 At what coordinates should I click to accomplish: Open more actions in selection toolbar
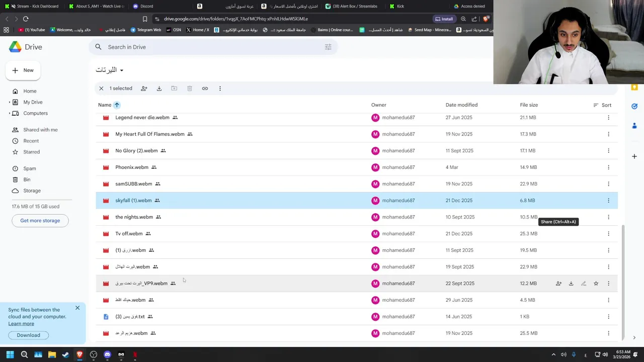[220, 88]
